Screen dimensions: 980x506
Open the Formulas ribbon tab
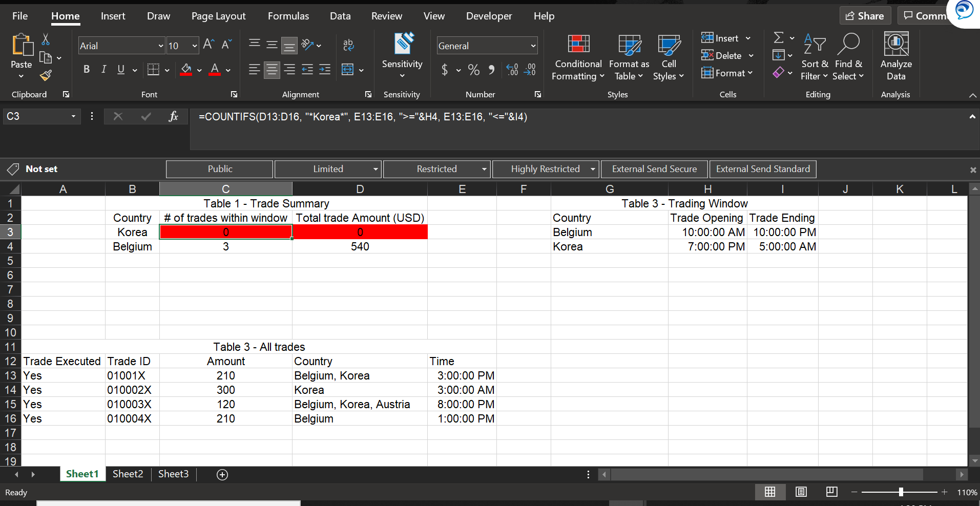(x=288, y=16)
